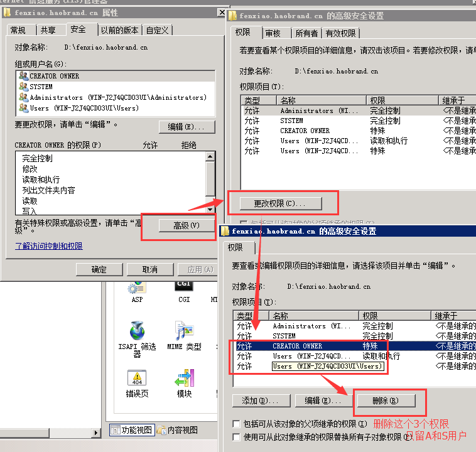Check 使用可从此对象继承的权限替换所有子对象权限 option

tap(236, 437)
